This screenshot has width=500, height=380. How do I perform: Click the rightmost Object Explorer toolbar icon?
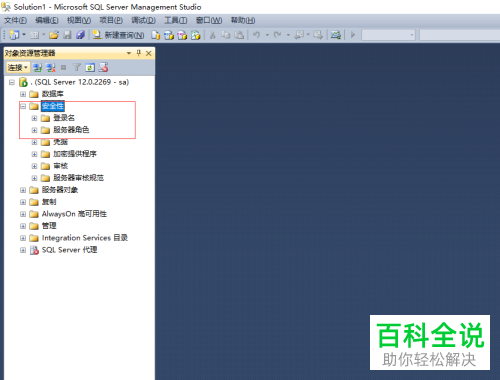click(x=103, y=68)
